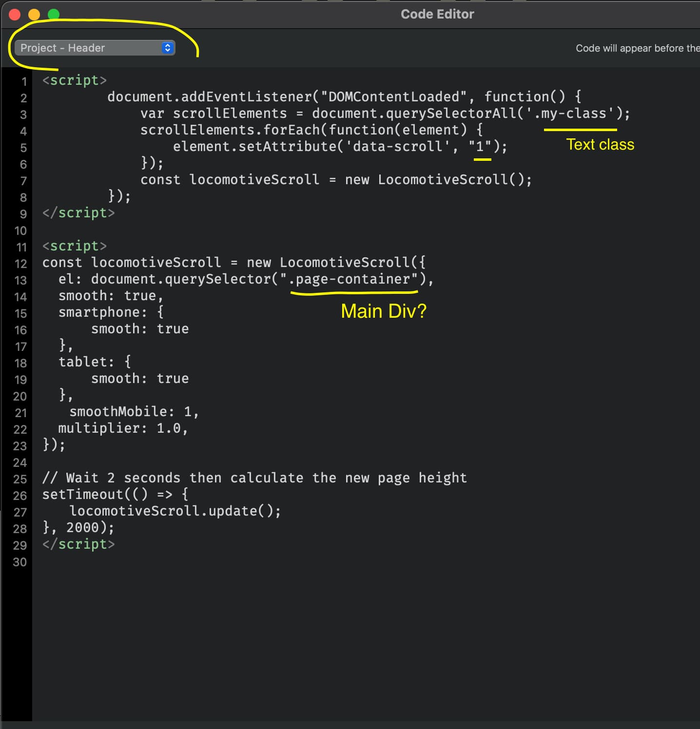This screenshot has height=729, width=700.
Task: Click the 'Code will appear before' hint text
Action: coord(637,48)
